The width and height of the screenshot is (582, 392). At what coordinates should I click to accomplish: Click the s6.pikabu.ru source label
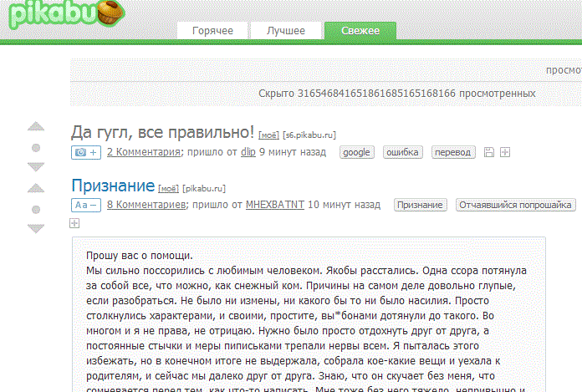[309, 135]
